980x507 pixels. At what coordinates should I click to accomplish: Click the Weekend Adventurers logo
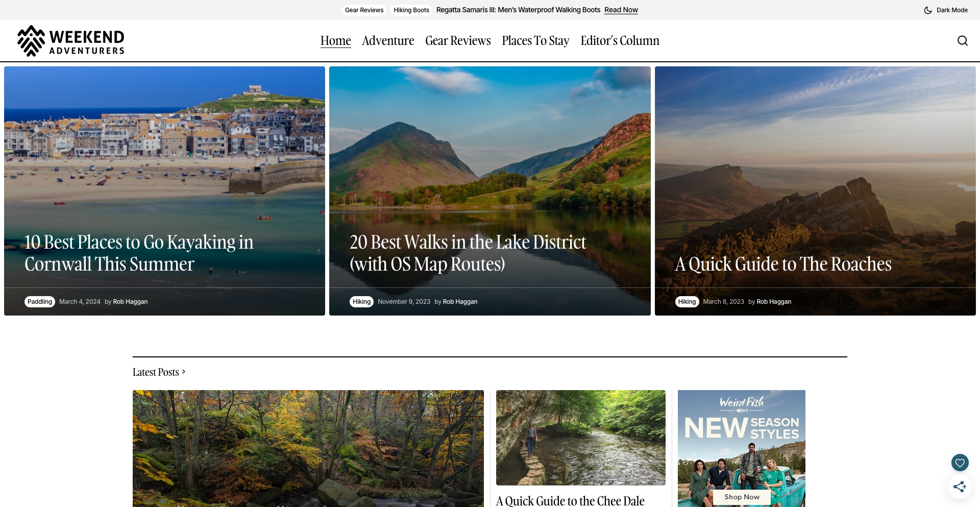[70, 41]
